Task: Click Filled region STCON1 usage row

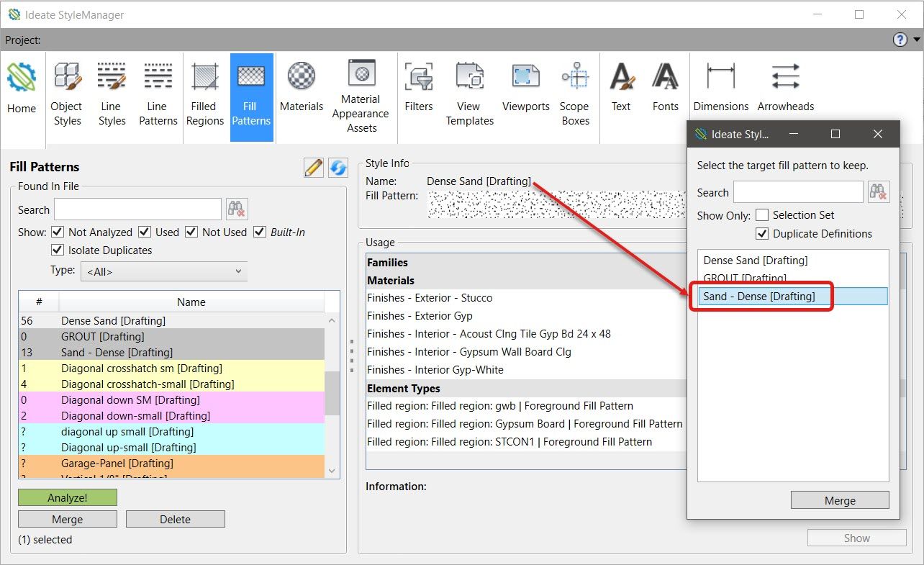Action: [x=509, y=442]
